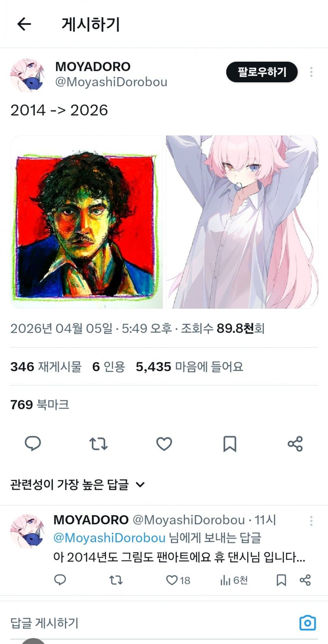
Task: Tap the camera icon in reply box
Action: coord(308,623)
